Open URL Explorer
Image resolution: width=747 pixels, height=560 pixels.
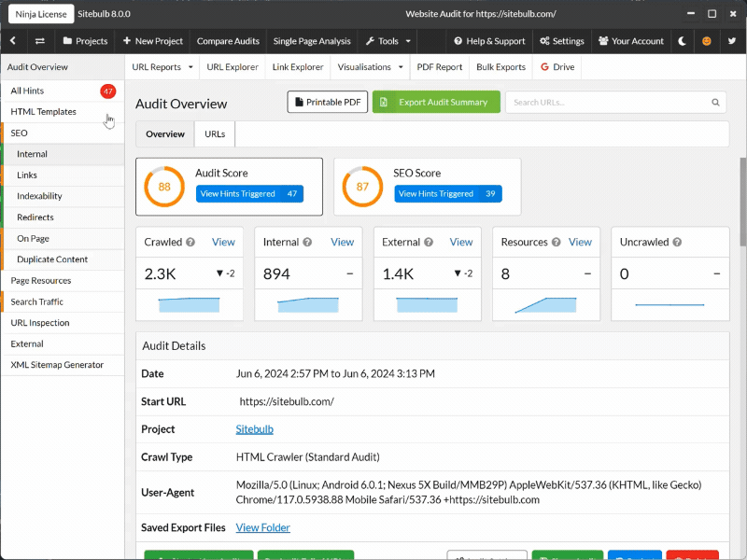click(233, 67)
